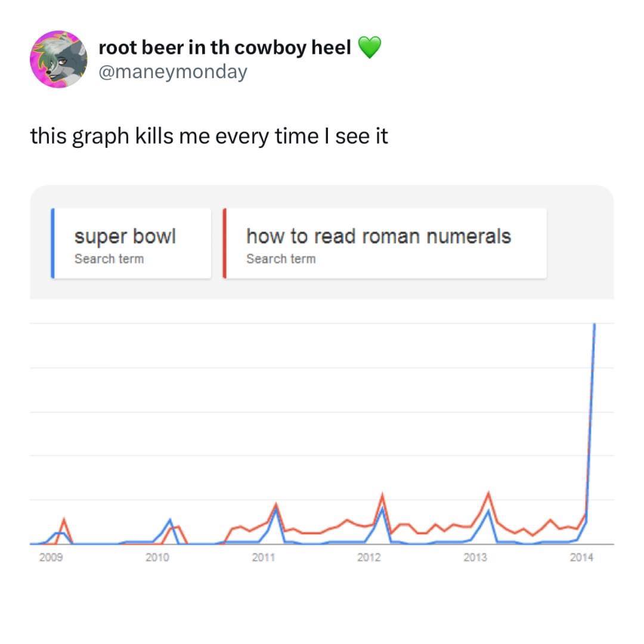Open the @maneymonday handle link
644x644 pixels.
(172, 72)
